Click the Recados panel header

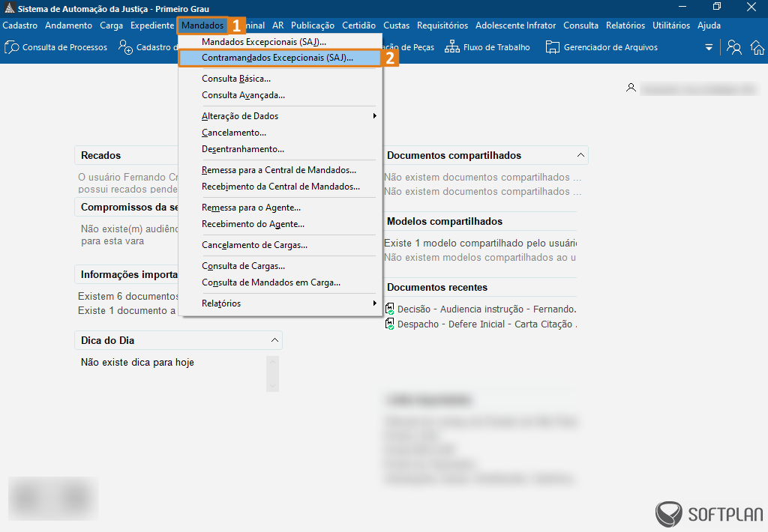[126, 155]
